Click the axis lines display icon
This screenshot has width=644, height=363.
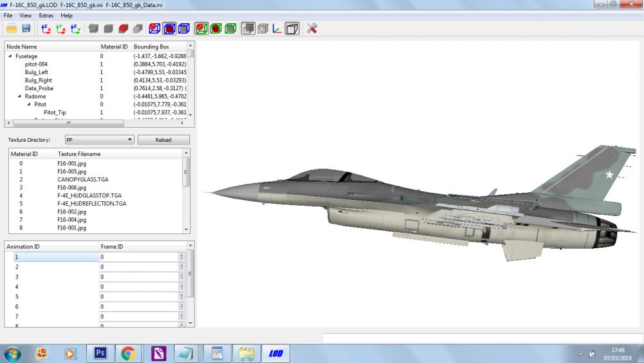coord(277,28)
